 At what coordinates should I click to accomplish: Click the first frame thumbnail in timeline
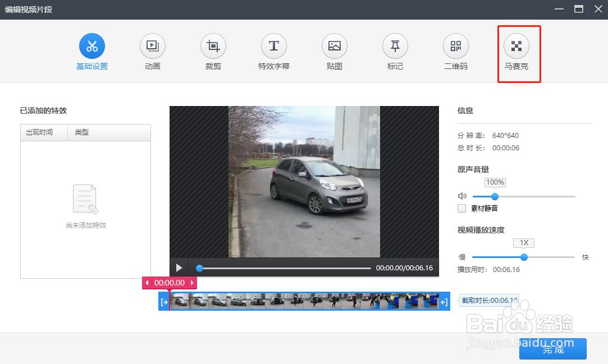[x=180, y=301]
